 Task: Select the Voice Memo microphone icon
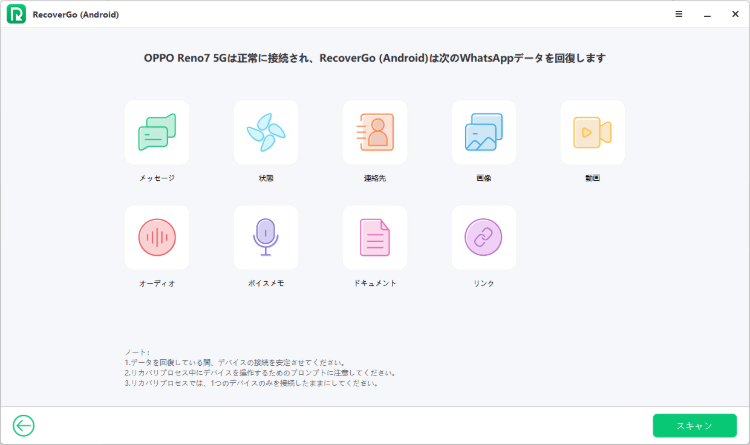click(266, 237)
